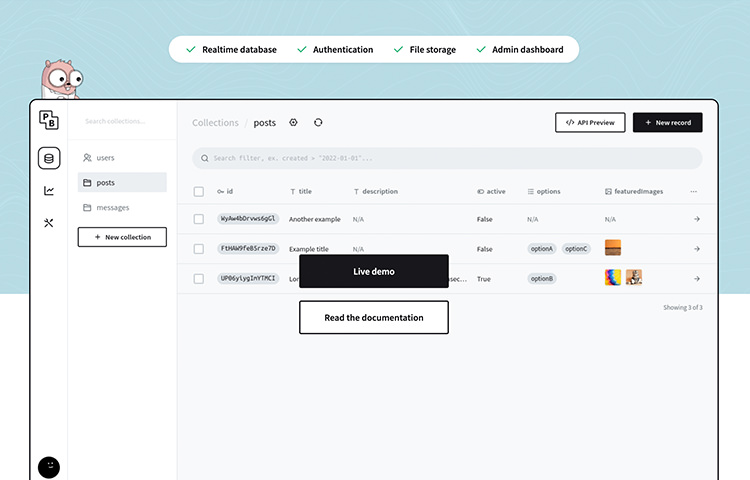Click the Another example title cell
Screen dimensions: 750x480
point(315,219)
